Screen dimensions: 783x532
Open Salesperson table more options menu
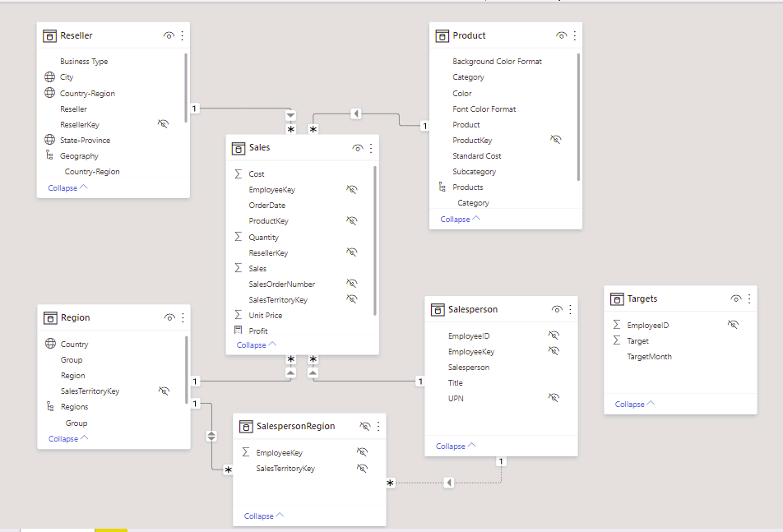[x=570, y=309]
